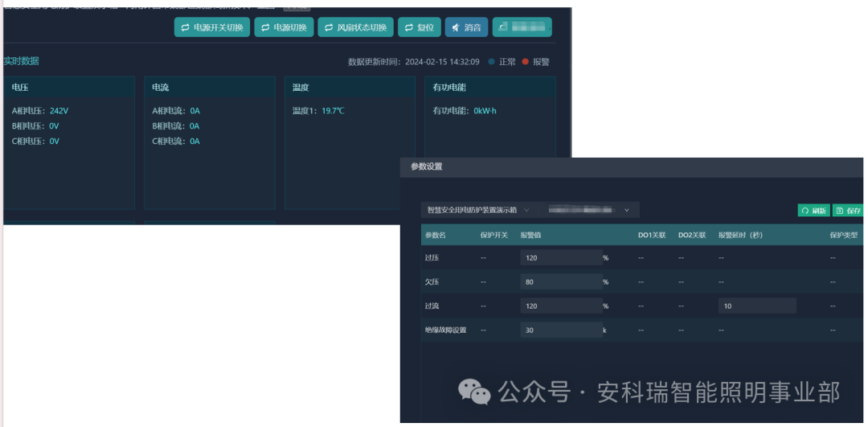
Task: Click the C相电压 0V reading
Action: point(35,142)
